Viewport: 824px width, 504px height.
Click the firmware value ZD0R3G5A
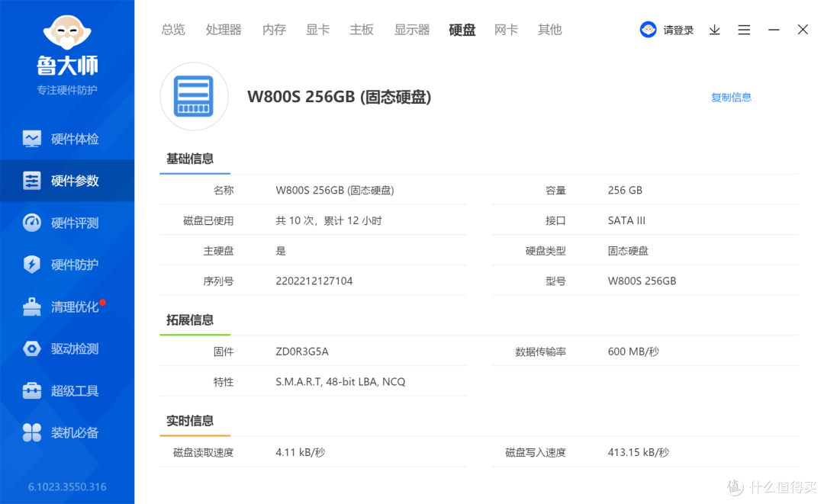pyautogui.click(x=302, y=352)
